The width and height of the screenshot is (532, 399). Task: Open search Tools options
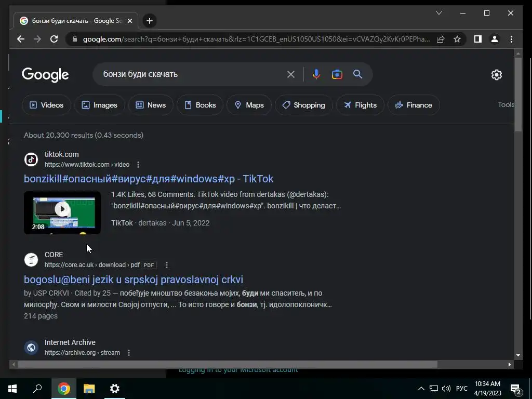506,104
